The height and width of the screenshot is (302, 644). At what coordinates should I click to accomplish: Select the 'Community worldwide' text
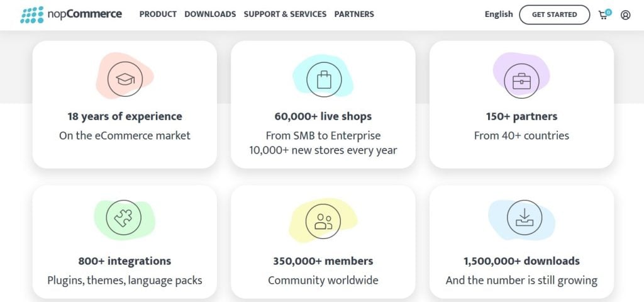[x=323, y=281]
